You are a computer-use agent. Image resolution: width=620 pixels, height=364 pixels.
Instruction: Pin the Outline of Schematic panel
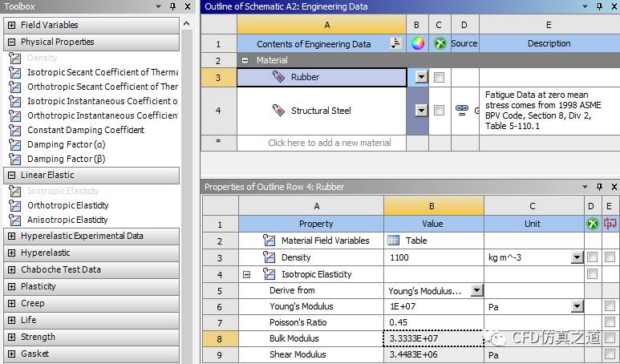click(x=600, y=6)
